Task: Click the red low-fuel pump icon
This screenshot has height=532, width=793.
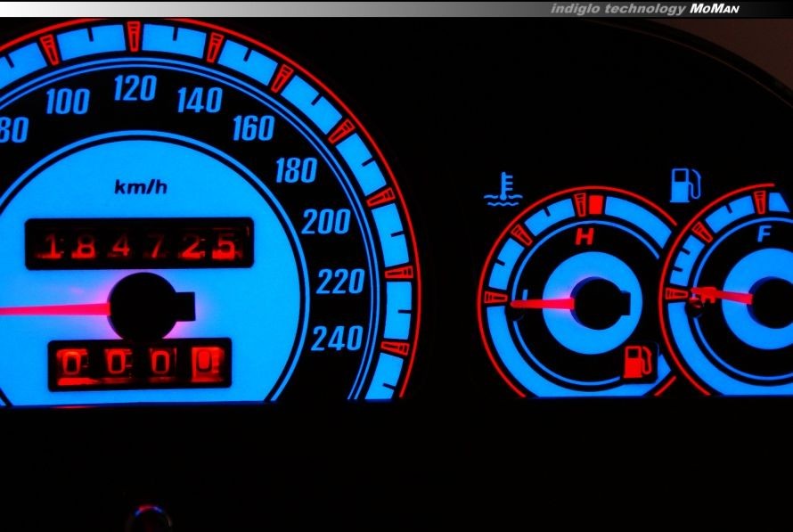Action: pyautogui.click(x=638, y=361)
